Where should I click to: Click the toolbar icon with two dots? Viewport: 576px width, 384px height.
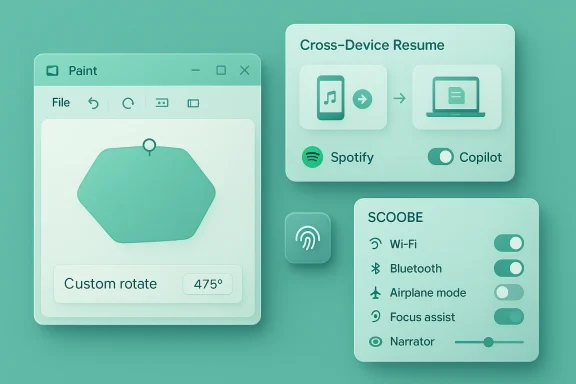(x=162, y=103)
